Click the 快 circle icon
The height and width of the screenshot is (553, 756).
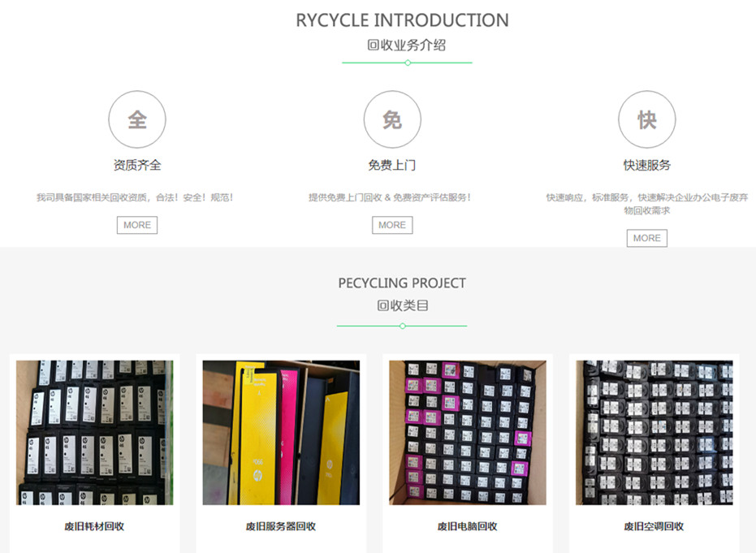point(647,119)
